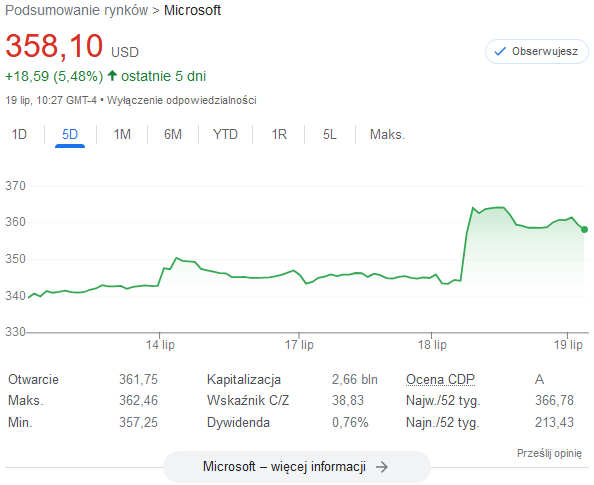Toggle the Obserwujesz follow button
The width and height of the screenshot is (594, 485).
[536, 51]
